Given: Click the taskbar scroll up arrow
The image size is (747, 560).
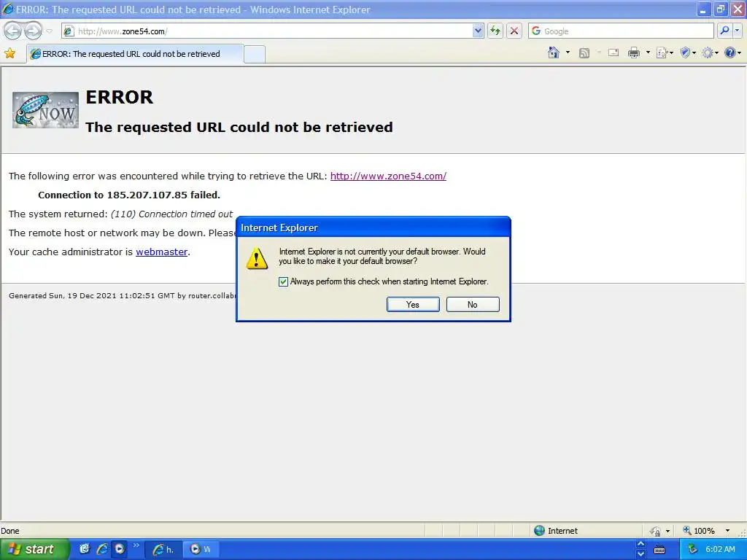Looking at the screenshot, I should [x=640, y=544].
